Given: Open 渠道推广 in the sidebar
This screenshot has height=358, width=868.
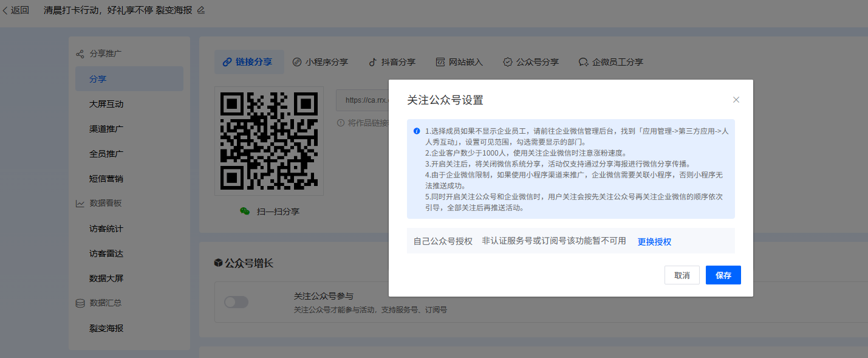Looking at the screenshot, I should 106,129.
